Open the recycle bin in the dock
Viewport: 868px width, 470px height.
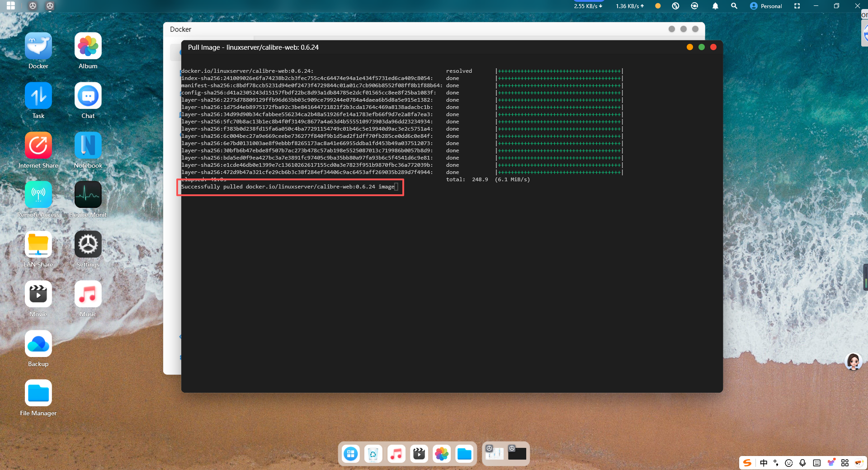(x=373, y=454)
